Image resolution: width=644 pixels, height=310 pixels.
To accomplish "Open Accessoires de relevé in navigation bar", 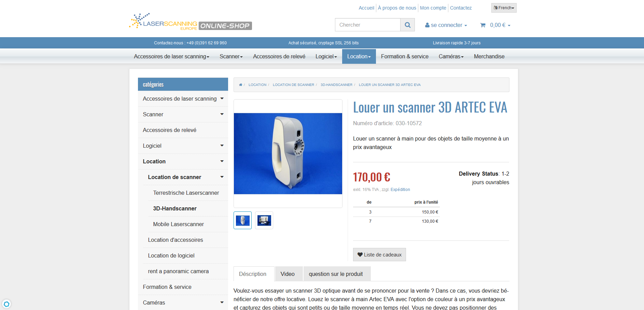I will (279, 56).
